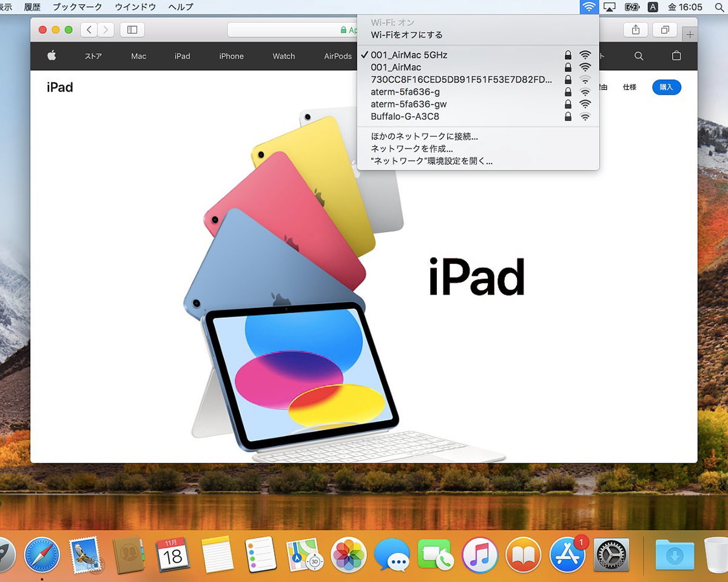This screenshot has height=582, width=728.
Task: Click the iPad title in local nav
Action: pyautogui.click(x=60, y=87)
